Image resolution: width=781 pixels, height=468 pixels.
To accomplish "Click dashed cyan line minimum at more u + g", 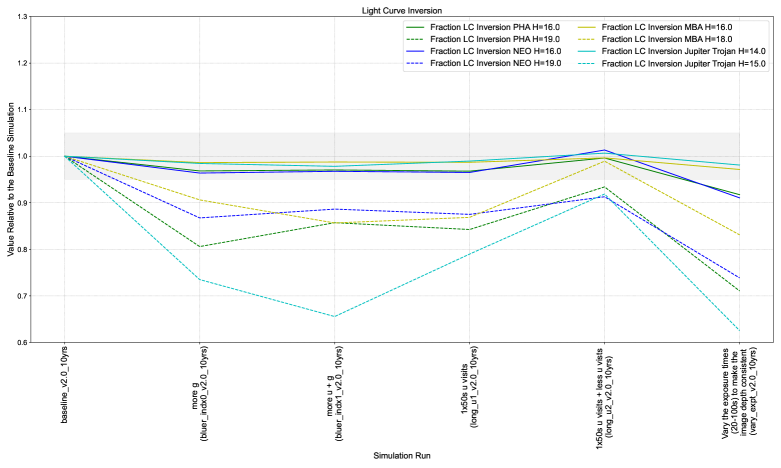I will click(x=334, y=316).
